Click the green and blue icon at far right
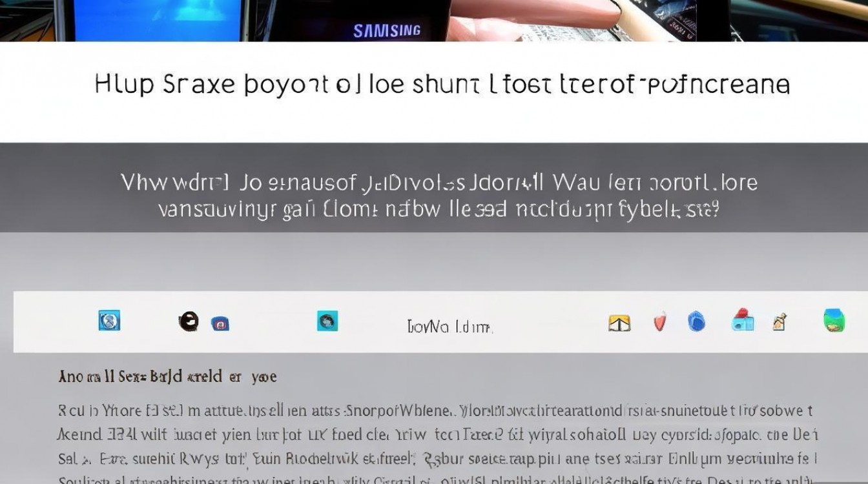Screen dimensions: 868x484 coord(834,321)
